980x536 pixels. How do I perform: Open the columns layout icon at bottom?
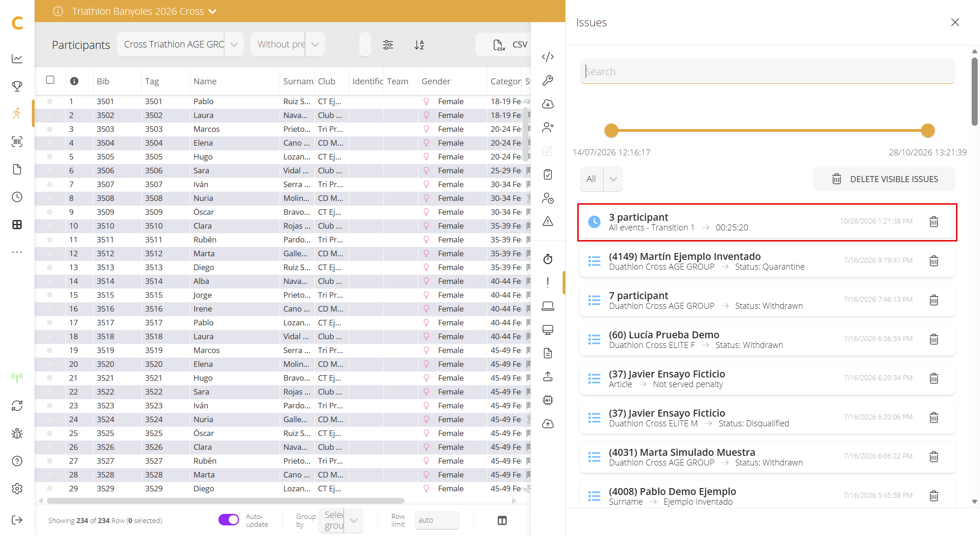tap(502, 520)
